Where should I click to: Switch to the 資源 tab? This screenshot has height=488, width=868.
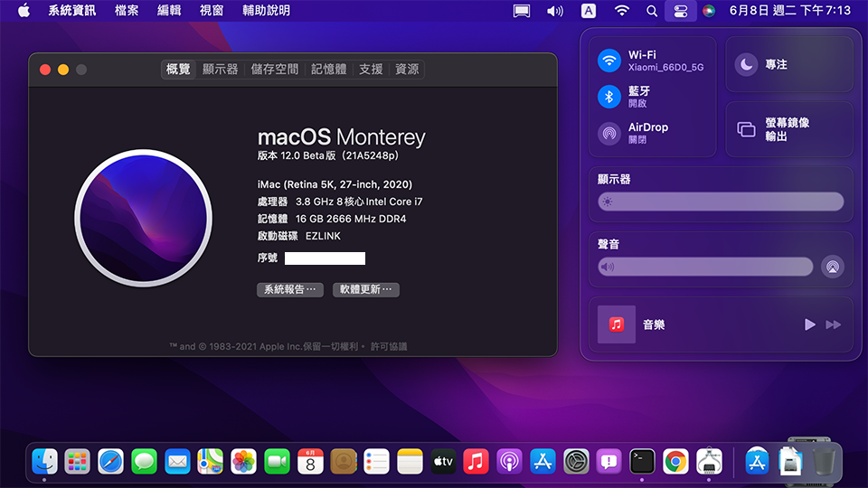tap(407, 70)
